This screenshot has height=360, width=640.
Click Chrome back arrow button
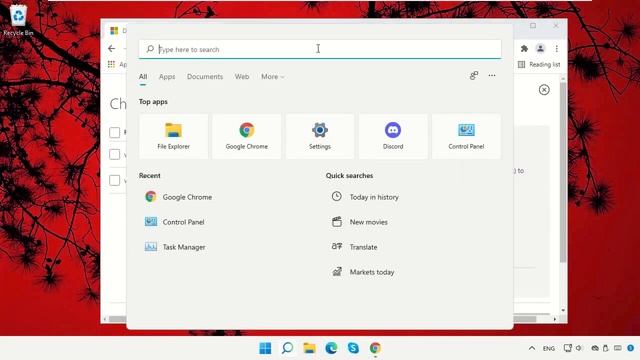[x=111, y=49]
